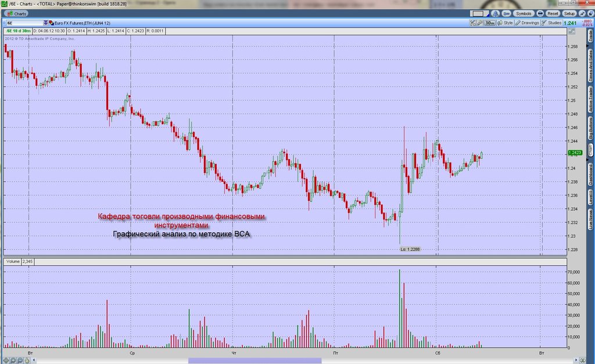Viewport: 595px width, 364px height.
Task: Click the zoom in magnifier below the chart
Action: (13, 360)
